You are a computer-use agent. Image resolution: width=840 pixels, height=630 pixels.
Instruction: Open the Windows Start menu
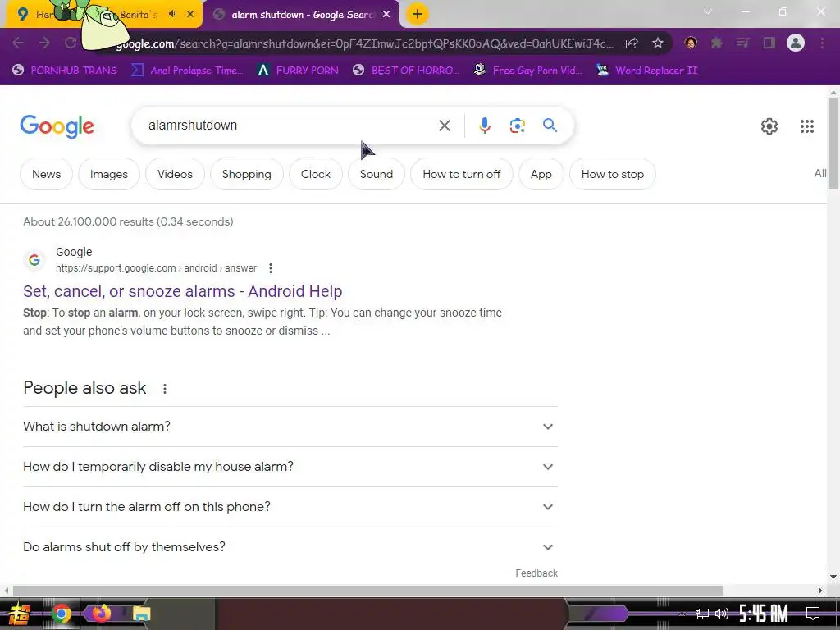(x=20, y=614)
